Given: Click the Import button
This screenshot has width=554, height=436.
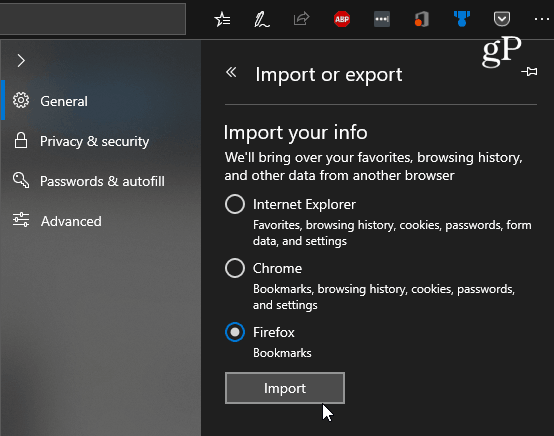Looking at the screenshot, I should (x=285, y=388).
